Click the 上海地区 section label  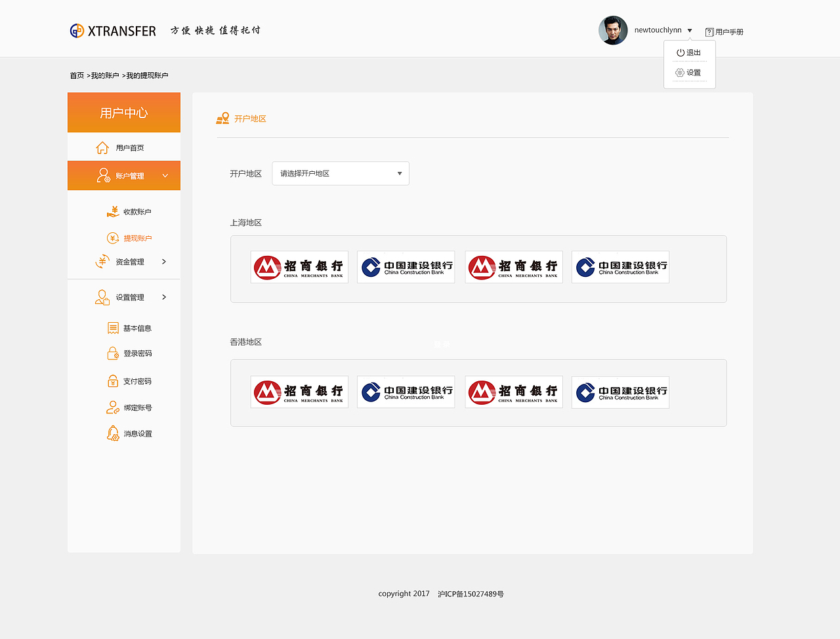coord(246,223)
